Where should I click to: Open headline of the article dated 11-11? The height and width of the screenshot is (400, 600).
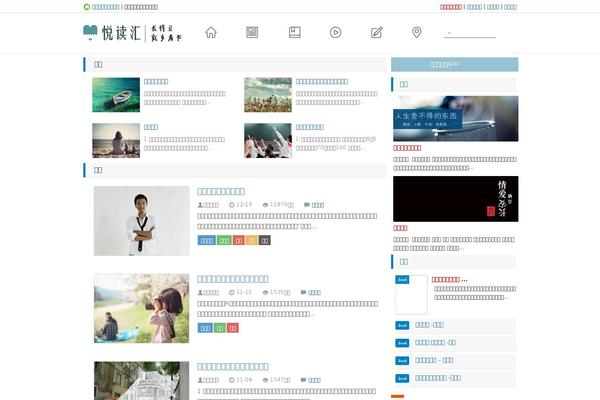[x=233, y=279]
